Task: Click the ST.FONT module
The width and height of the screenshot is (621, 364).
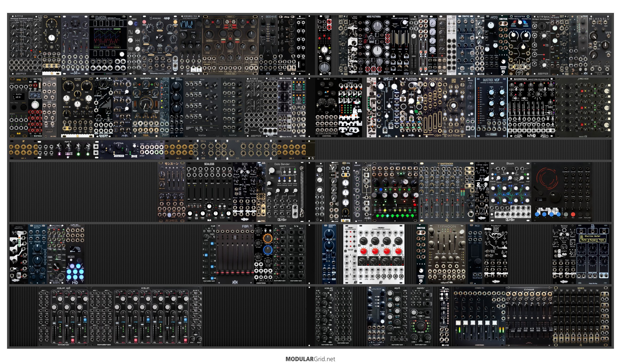Action: (78, 107)
